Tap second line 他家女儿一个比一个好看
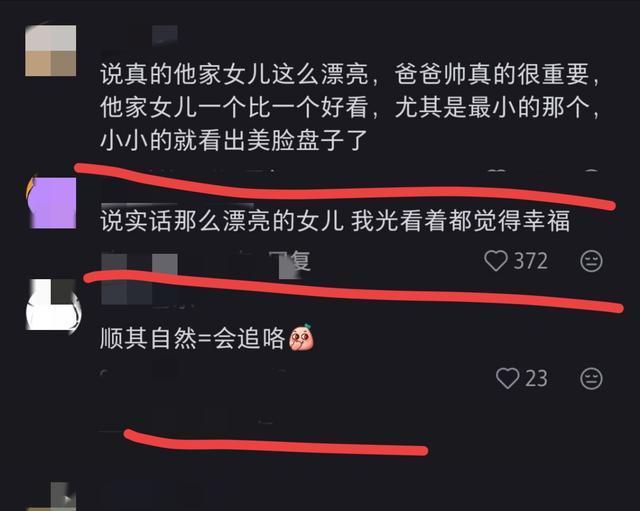Viewport: 640px width, 511px height. pos(234,108)
